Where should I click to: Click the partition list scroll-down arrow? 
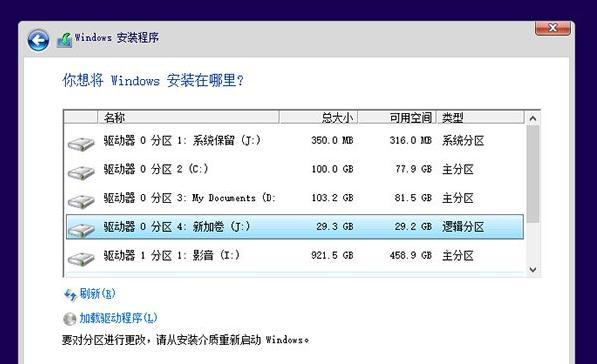point(533,270)
